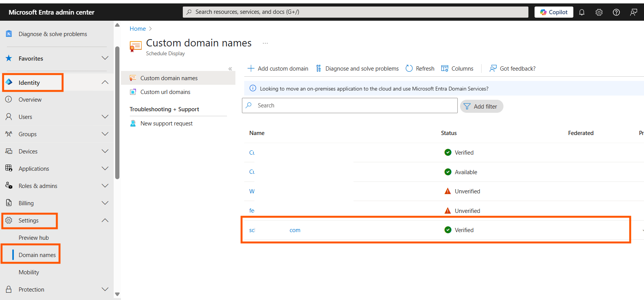Expand the Users chevron

click(105, 117)
